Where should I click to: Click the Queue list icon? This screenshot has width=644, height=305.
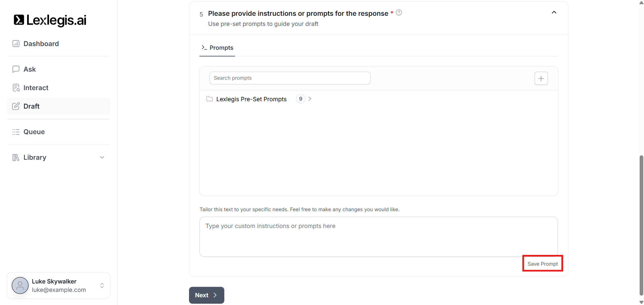pos(16,132)
